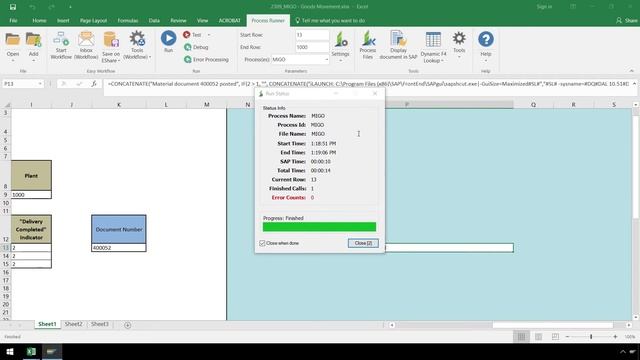Open the Formulas tab
This screenshot has height=360, width=640.
pyautogui.click(x=128, y=20)
